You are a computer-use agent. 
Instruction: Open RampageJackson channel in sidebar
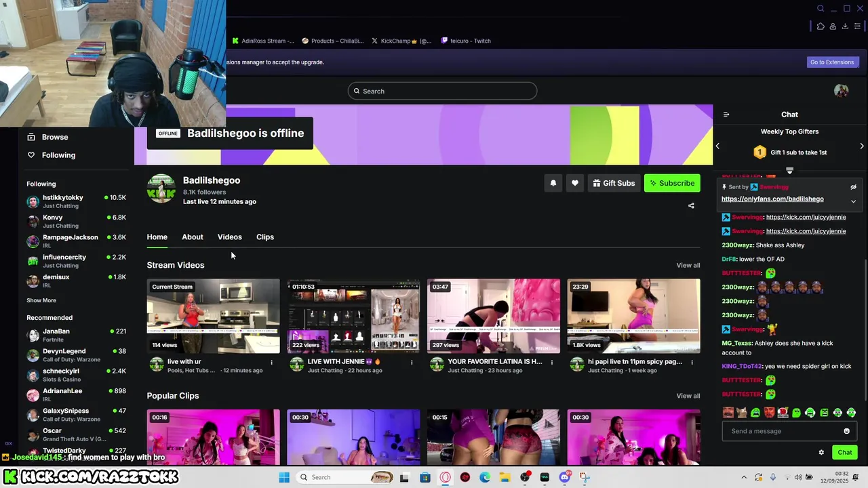point(76,241)
